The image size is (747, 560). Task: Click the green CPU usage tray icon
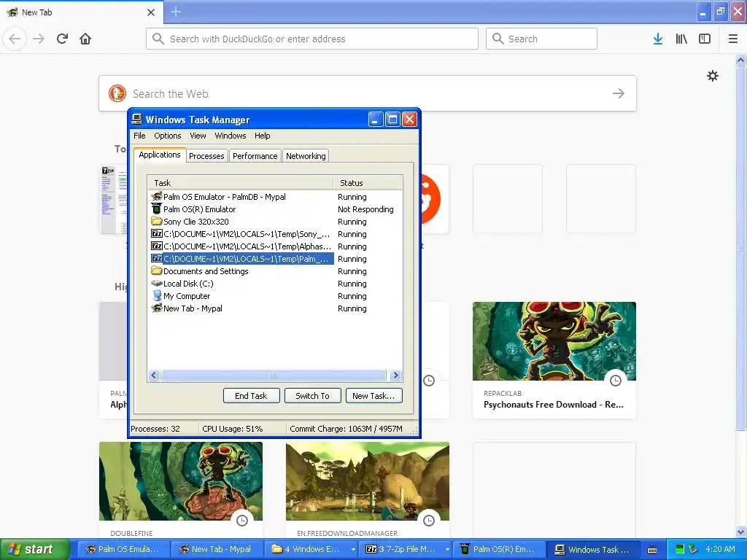[680, 549]
